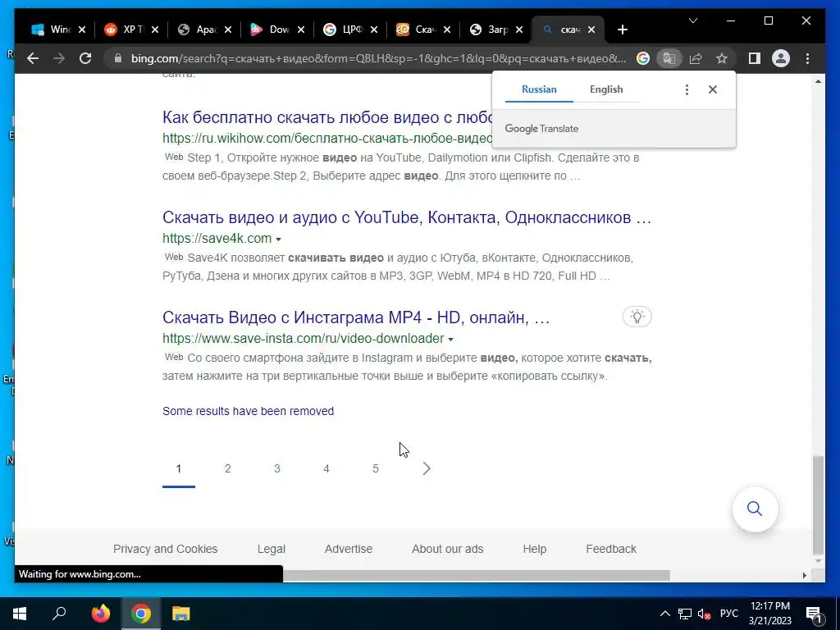Open Chrome's three-dot main menu
This screenshot has width=840, height=630.
coord(807,58)
